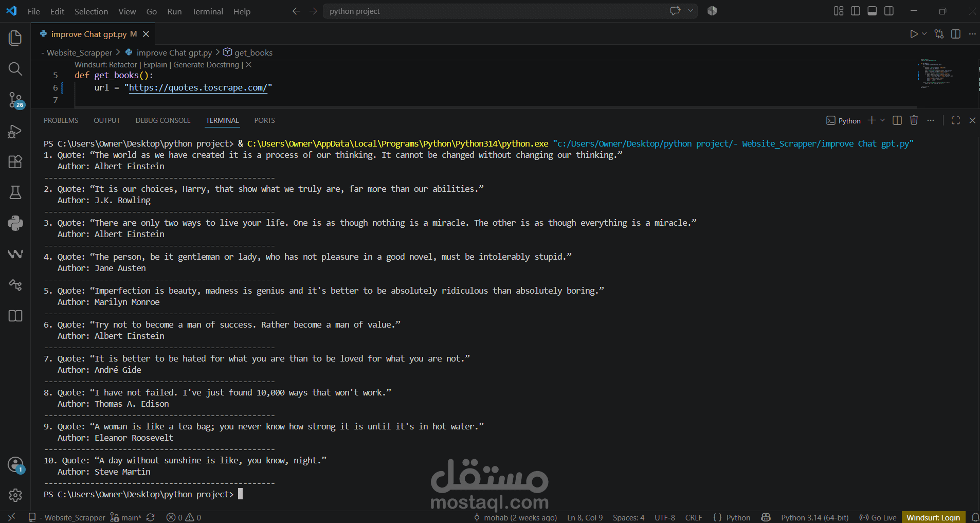
Task: Toggle Primary Side Bar visibility
Action: (x=856, y=11)
